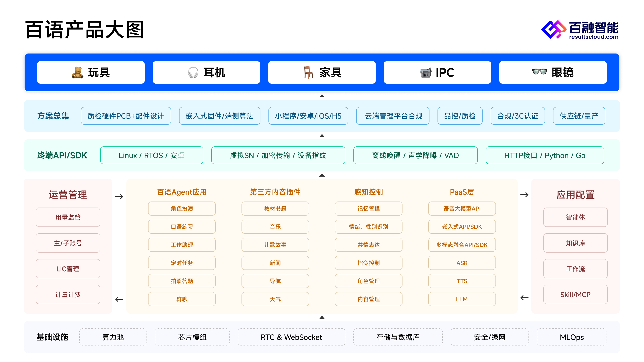Click 口语练习 box
The width and height of the screenshot is (644, 362).
point(182,227)
